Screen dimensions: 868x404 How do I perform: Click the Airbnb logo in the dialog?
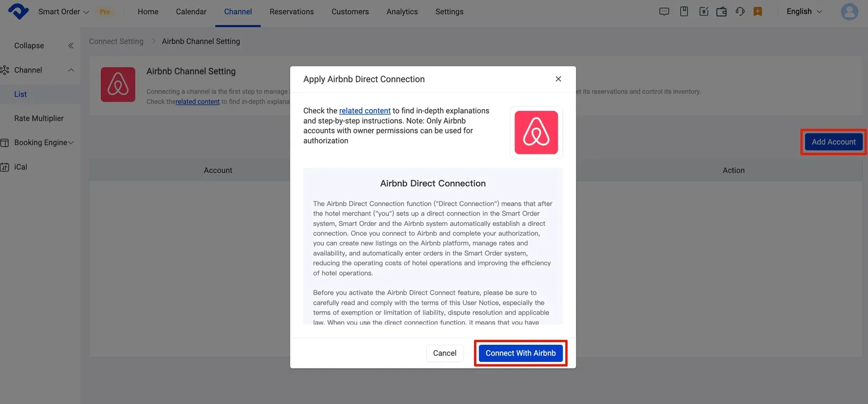click(536, 132)
